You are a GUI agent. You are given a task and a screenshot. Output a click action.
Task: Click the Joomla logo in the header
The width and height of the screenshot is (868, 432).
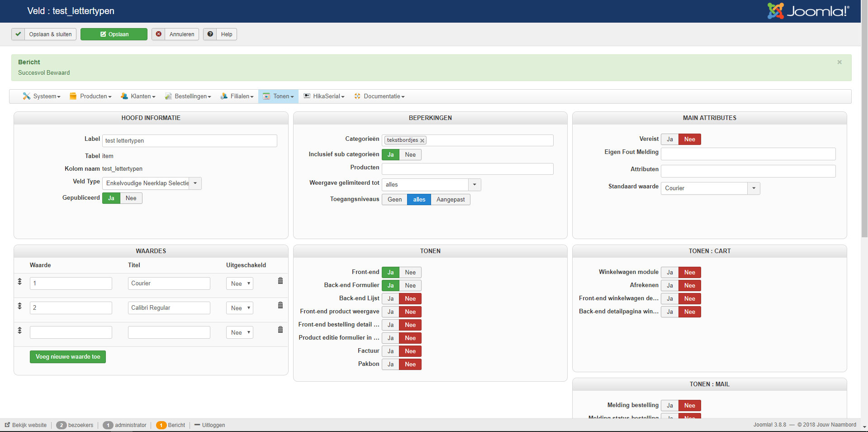808,11
